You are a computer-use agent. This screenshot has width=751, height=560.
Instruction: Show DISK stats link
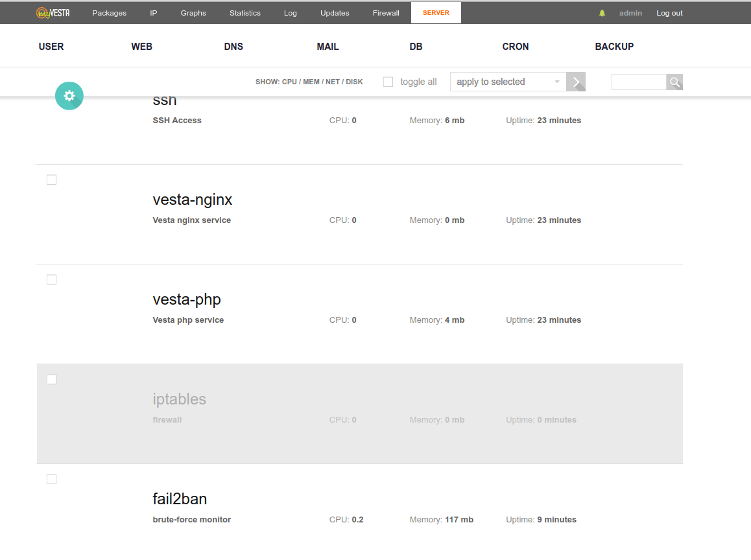(355, 82)
